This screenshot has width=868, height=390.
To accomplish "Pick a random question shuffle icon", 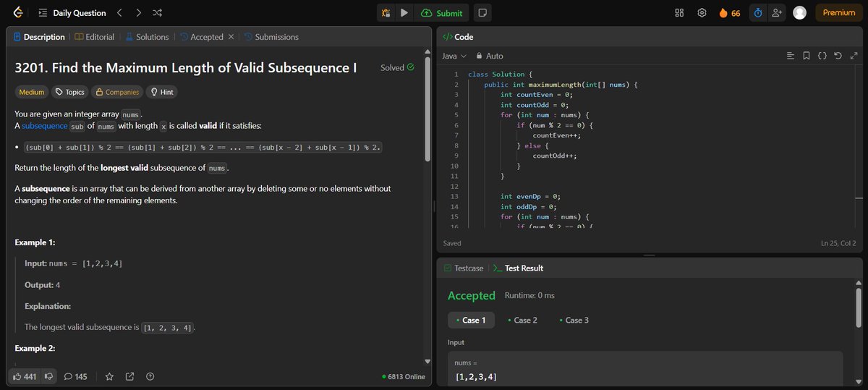I will 158,13.
